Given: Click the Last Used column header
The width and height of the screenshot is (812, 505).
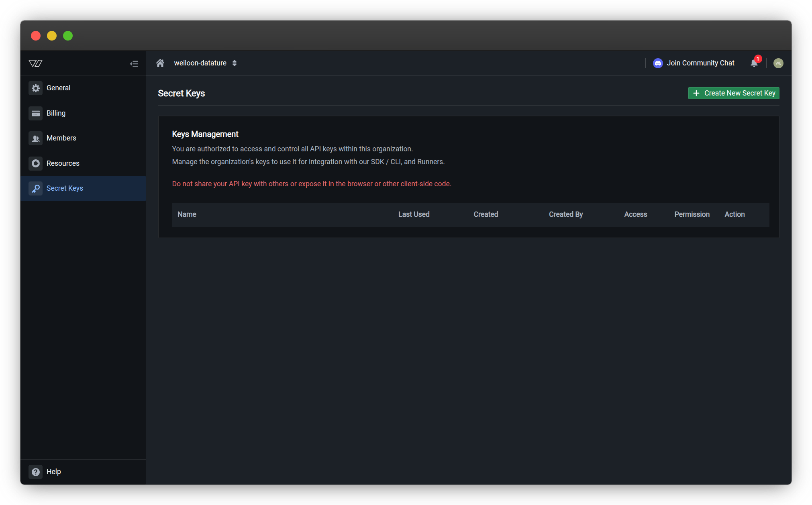Looking at the screenshot, I should [414, 214].
